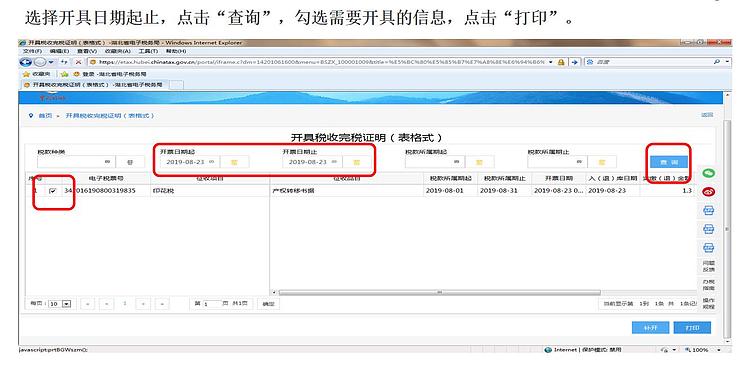Open the red Weibo sidebar icon
The image size is (750, 365).
click(x=708, y=192)
